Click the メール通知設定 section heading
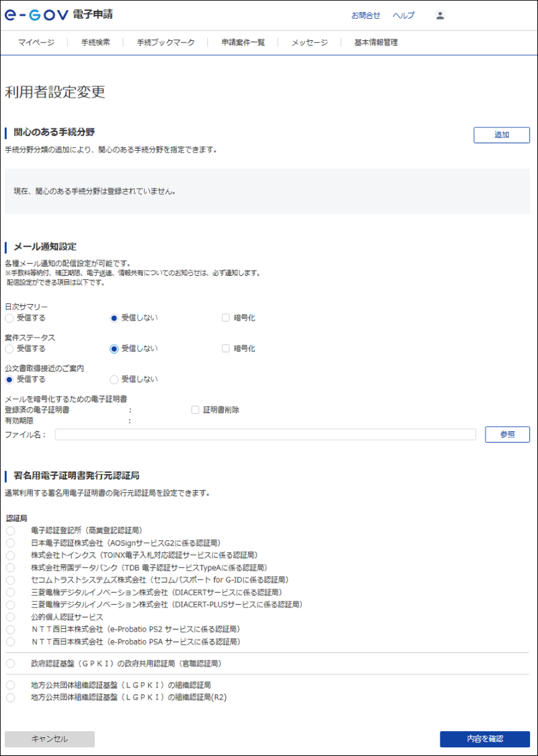538x756 pixels. click(45, 247)
